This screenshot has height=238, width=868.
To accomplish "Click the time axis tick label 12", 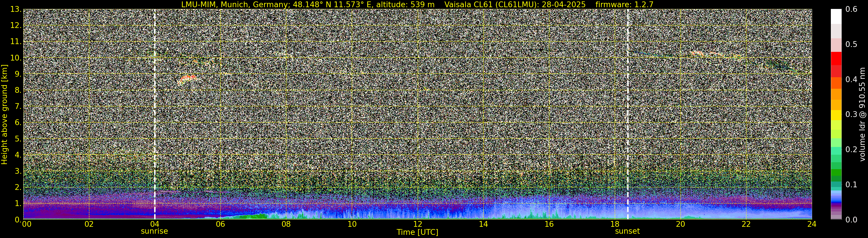I will (417, 224).
